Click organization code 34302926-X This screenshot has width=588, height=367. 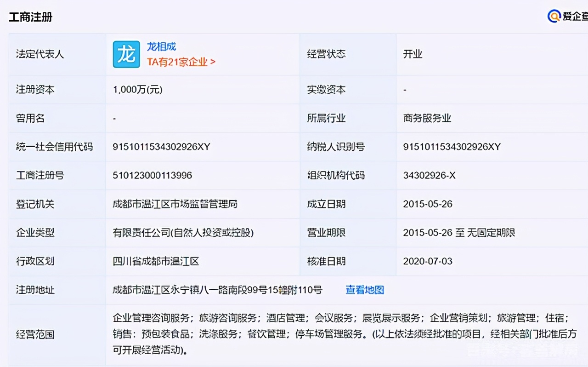(430, 175)
